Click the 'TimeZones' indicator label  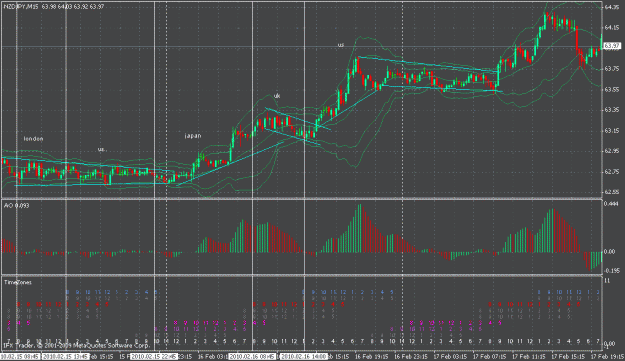pos(18,282)
